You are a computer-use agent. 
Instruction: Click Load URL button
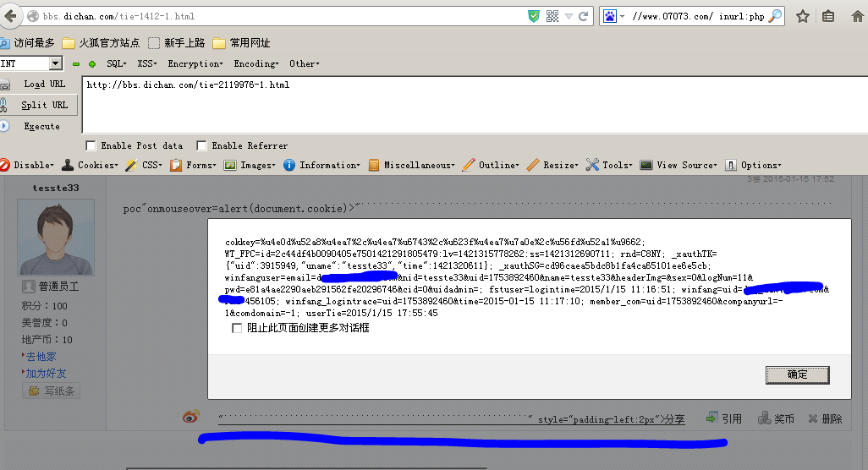click(x=39, y=84)
